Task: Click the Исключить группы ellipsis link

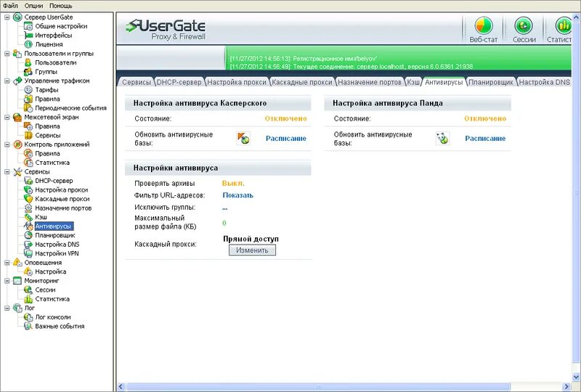Action: (225, 208)
